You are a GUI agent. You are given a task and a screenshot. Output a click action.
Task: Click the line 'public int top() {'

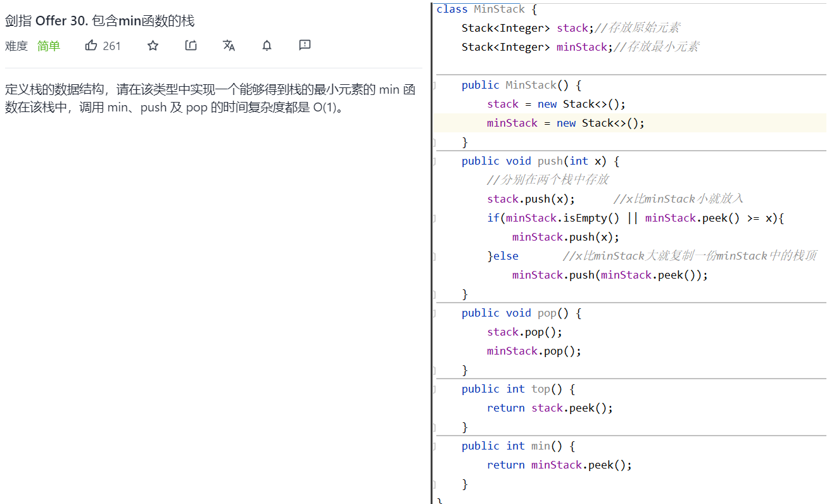(519, 389)
